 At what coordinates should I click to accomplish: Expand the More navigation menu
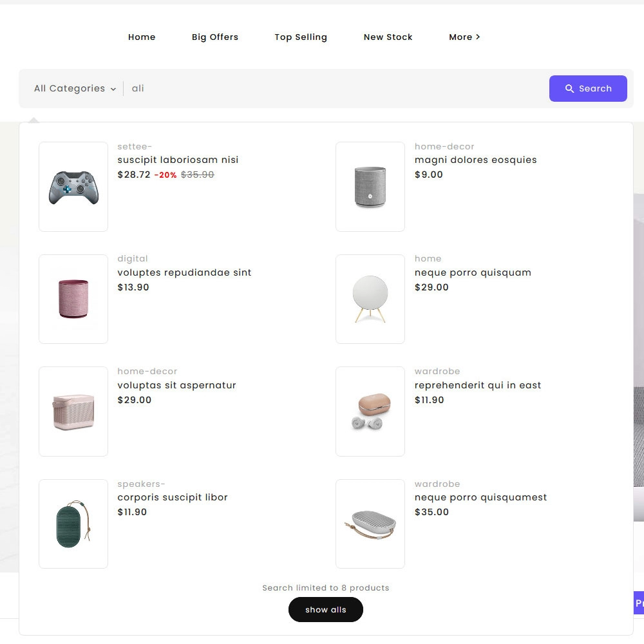464,37
